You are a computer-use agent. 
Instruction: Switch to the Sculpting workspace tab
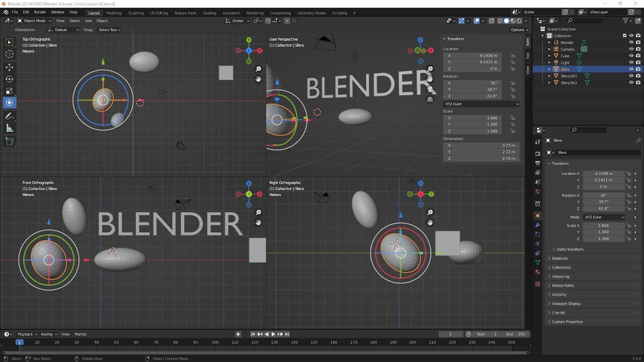click(136, 13)
